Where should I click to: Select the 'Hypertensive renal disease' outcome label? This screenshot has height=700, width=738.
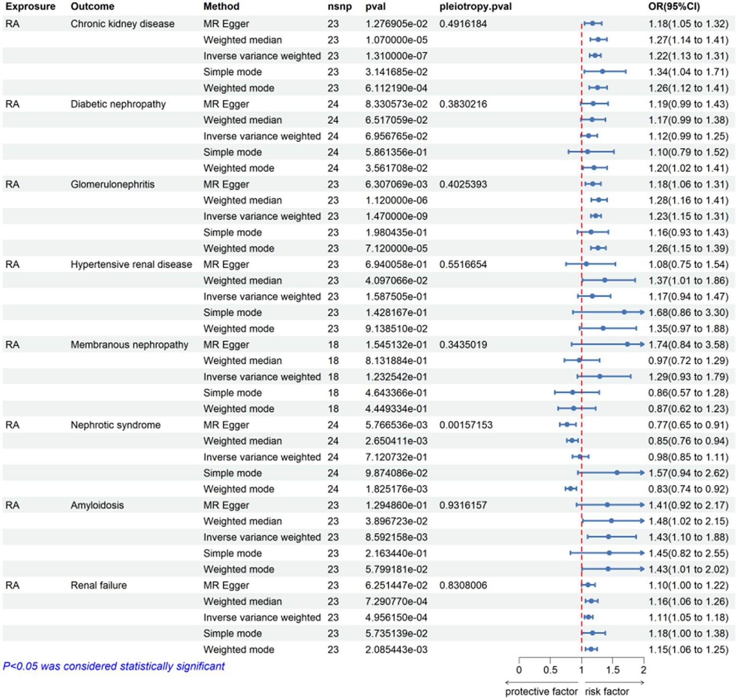(131, 264)
